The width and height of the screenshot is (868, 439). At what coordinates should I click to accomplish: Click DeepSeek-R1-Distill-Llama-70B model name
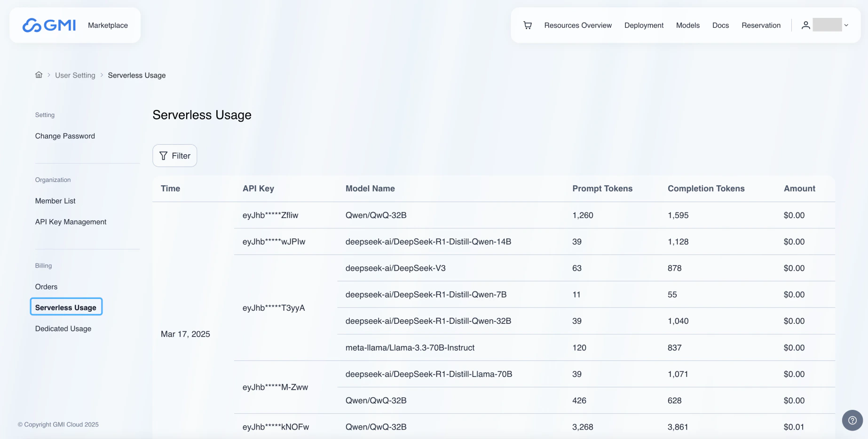[x=429, y=374]
